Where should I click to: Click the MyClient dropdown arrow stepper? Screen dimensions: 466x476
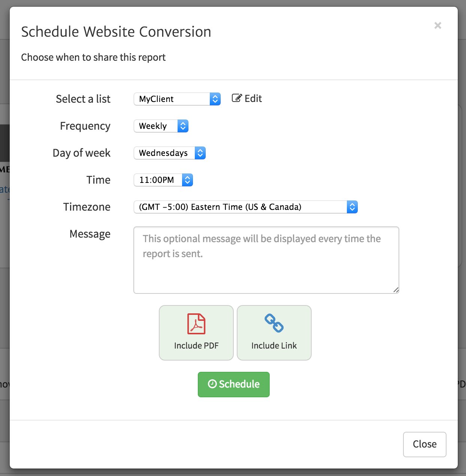point(215,99)
